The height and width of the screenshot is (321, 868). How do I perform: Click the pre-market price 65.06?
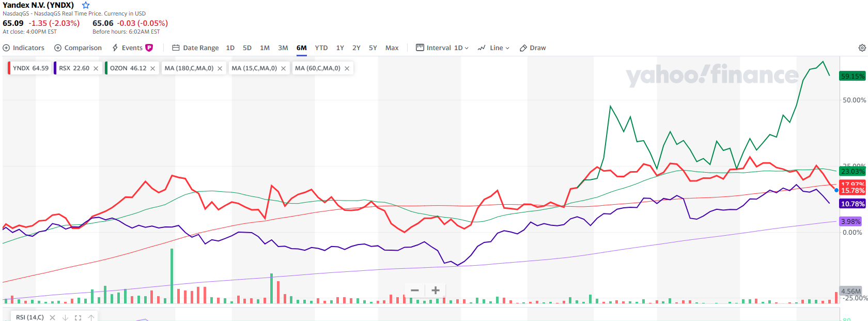[103, 23]
